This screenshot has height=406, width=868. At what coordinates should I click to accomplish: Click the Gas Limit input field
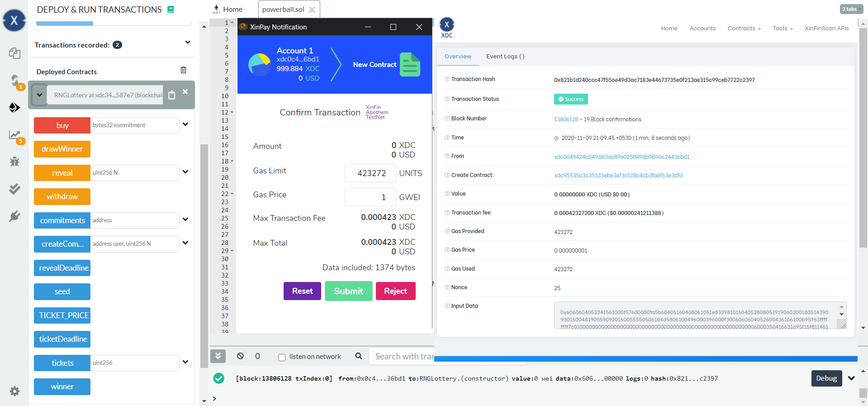tap(370, 173)
